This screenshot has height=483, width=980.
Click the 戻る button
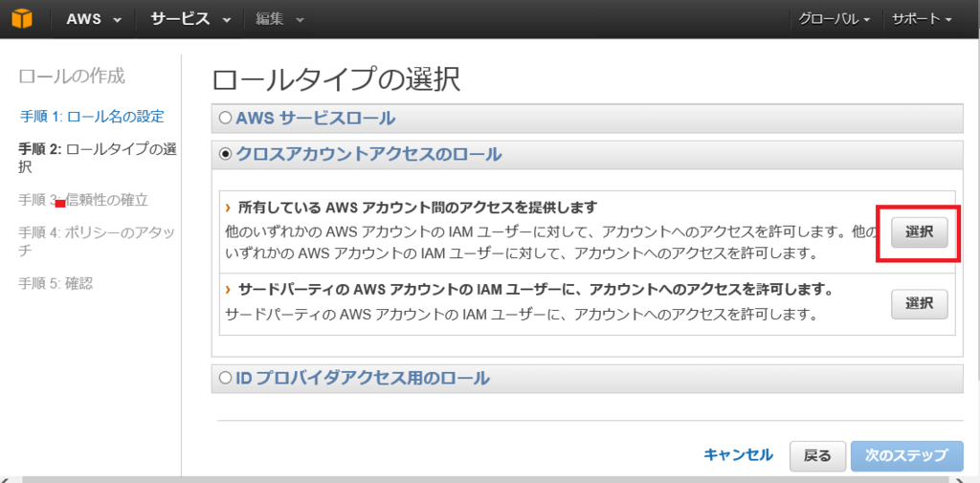click(x=817, y=456)
